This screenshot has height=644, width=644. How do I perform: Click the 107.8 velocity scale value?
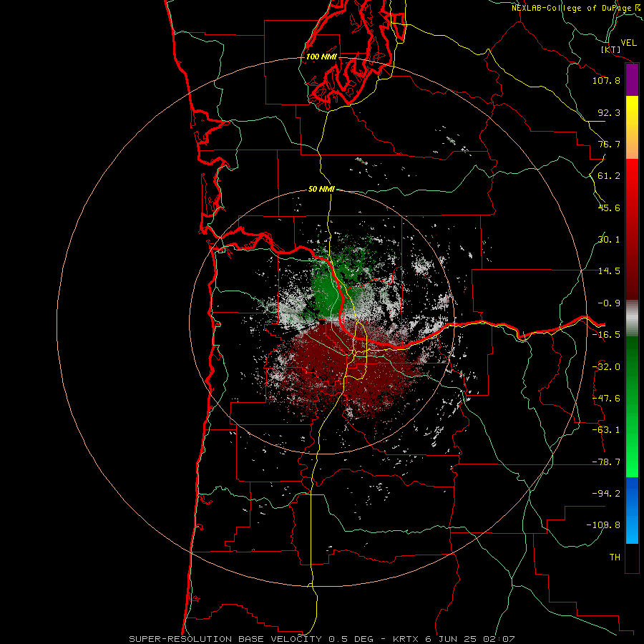click(x=606, y=80)
